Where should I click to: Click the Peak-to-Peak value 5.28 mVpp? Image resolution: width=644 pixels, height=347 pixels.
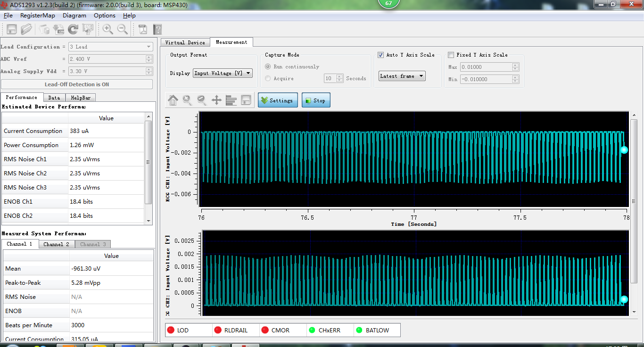coord(86,283)
